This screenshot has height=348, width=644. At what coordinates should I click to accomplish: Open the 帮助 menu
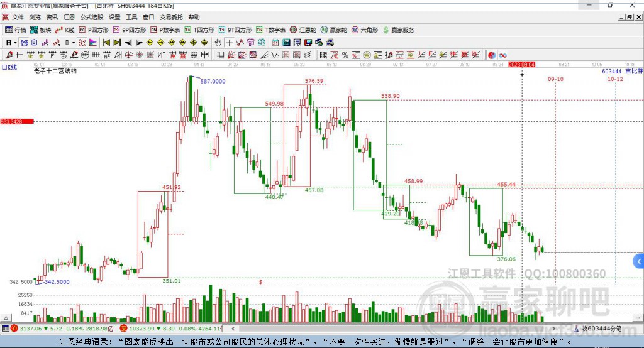click(194, 17)
